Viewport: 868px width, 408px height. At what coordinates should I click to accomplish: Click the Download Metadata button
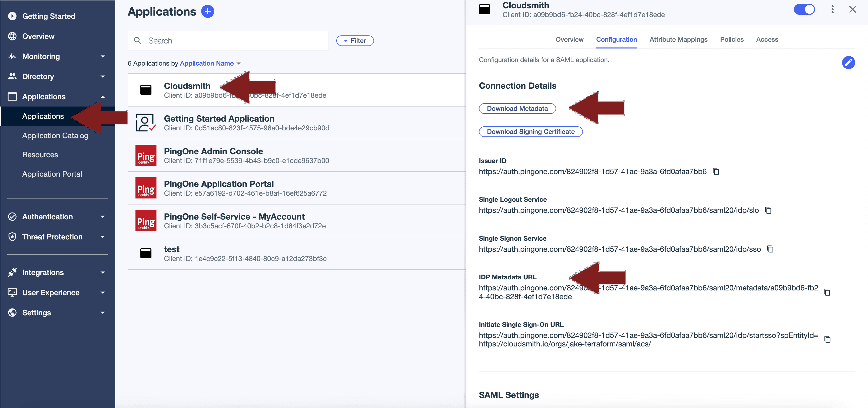(517, 109)
